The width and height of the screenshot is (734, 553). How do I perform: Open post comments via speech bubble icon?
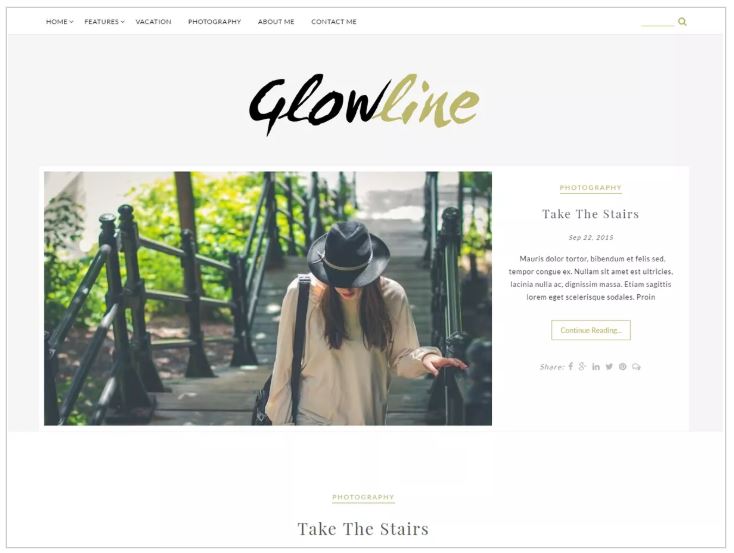636,366
